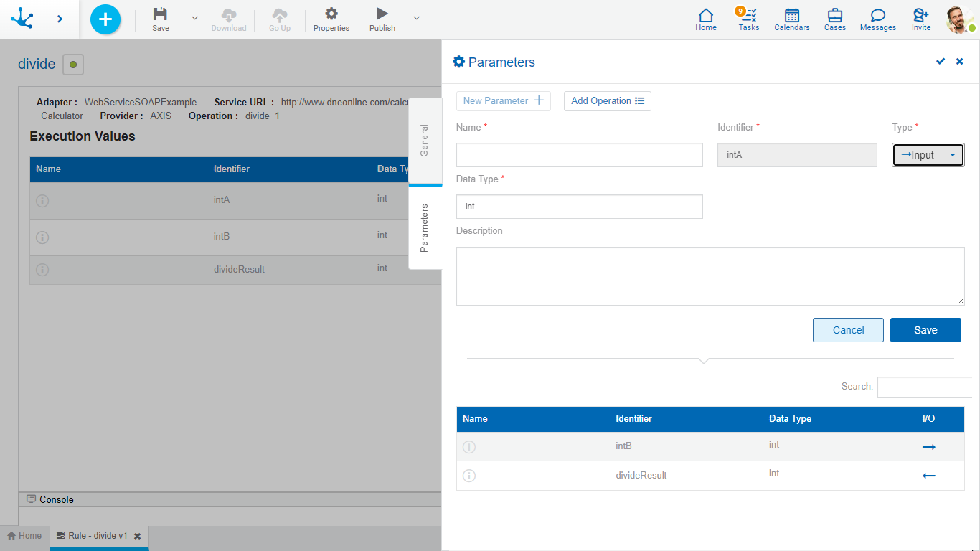Image resolution: width=980 pixels, height=551 pixels.
Task: Click the Add Operation button
Action: pyautogui.click(x=607, y=101)
